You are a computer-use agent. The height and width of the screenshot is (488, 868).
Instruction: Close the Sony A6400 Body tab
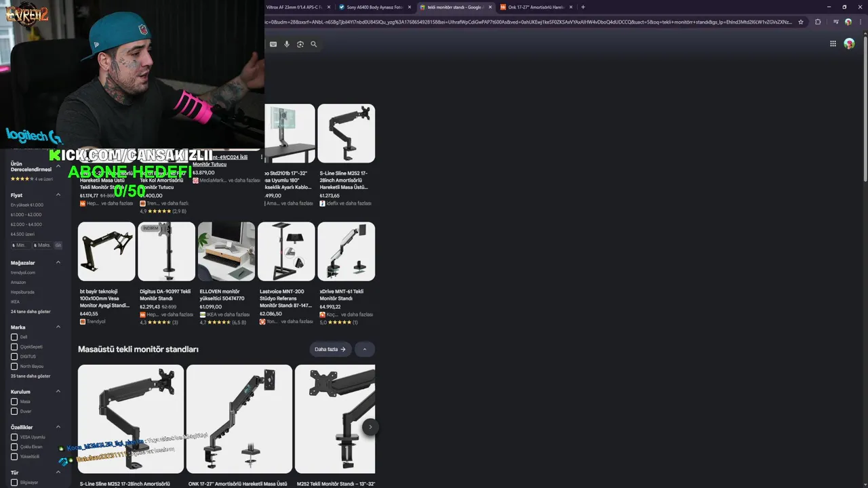tap(410, 7)
